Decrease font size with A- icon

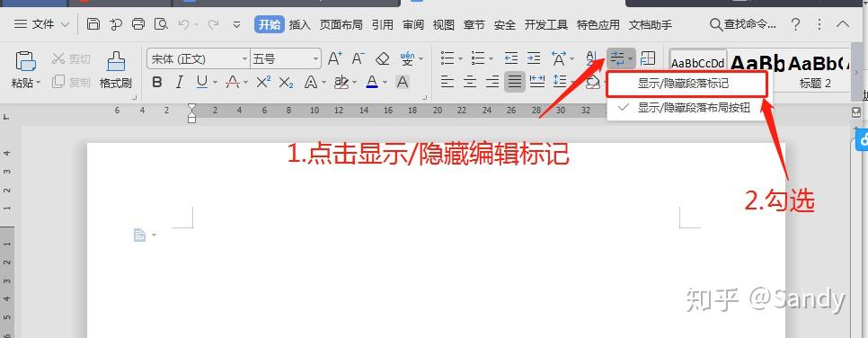click(x=359, y=58)
